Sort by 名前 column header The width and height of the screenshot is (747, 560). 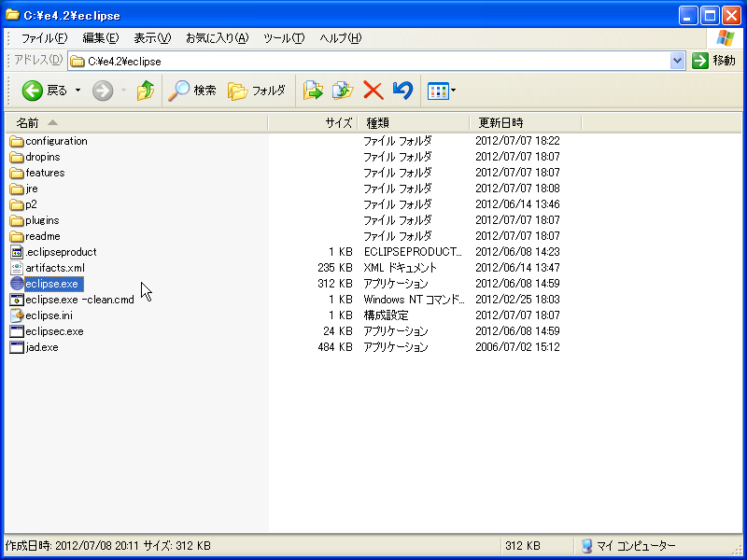[x=136, y=123]
